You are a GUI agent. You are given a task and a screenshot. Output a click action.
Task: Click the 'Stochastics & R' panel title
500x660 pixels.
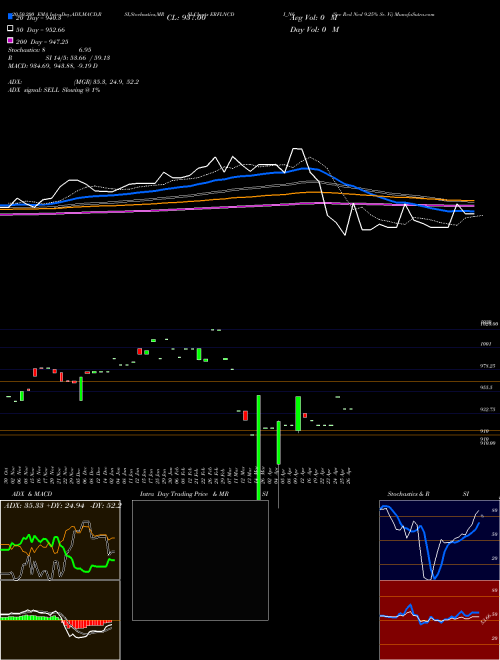(x=408, y=494)
